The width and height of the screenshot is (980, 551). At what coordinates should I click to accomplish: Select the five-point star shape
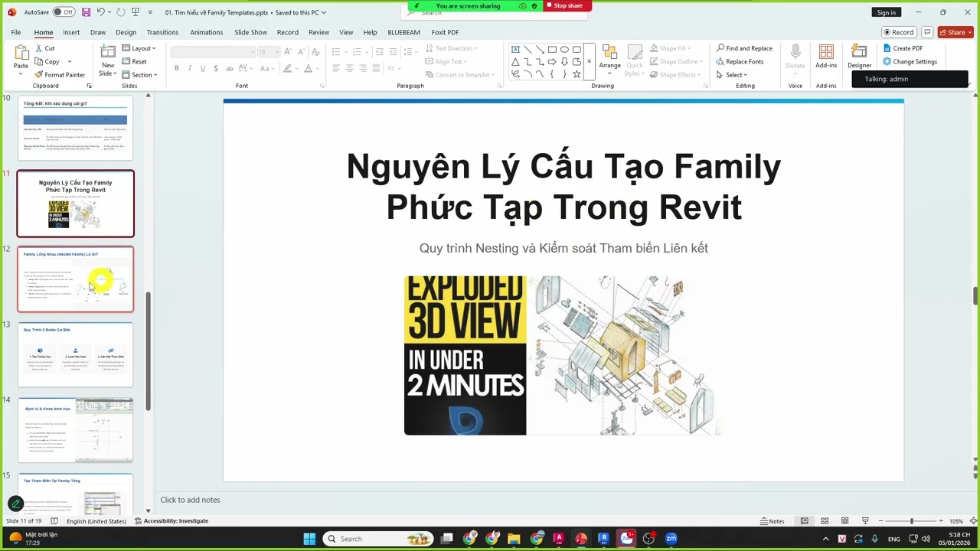click(577, 74)
